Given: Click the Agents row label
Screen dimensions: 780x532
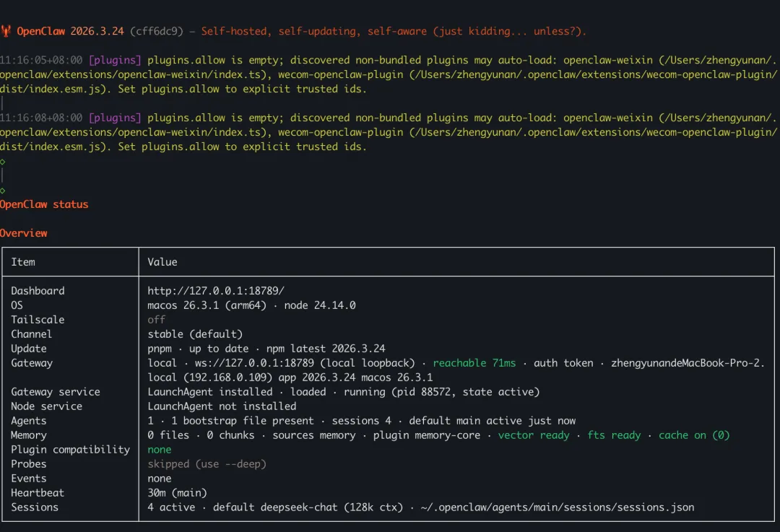Looking at the screenshot, I should (29, 421).
